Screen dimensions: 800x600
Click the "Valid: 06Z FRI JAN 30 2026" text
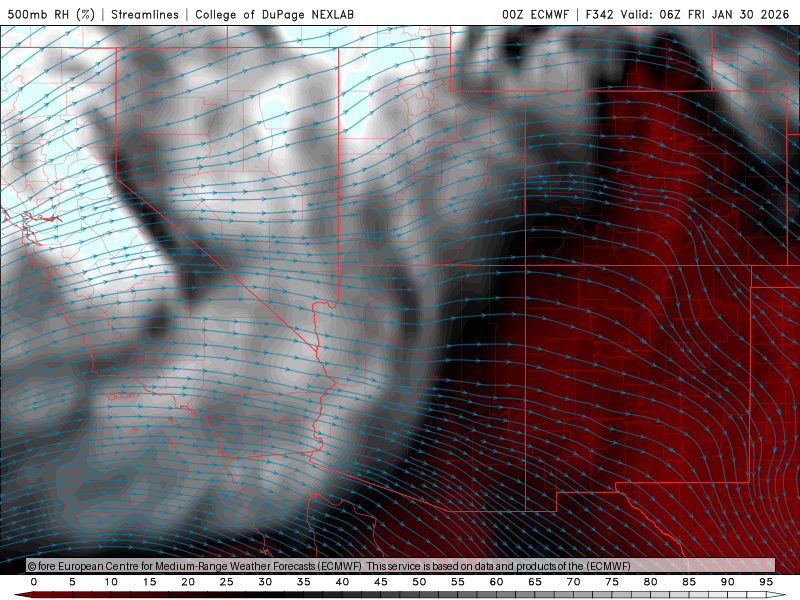(705, 14)
